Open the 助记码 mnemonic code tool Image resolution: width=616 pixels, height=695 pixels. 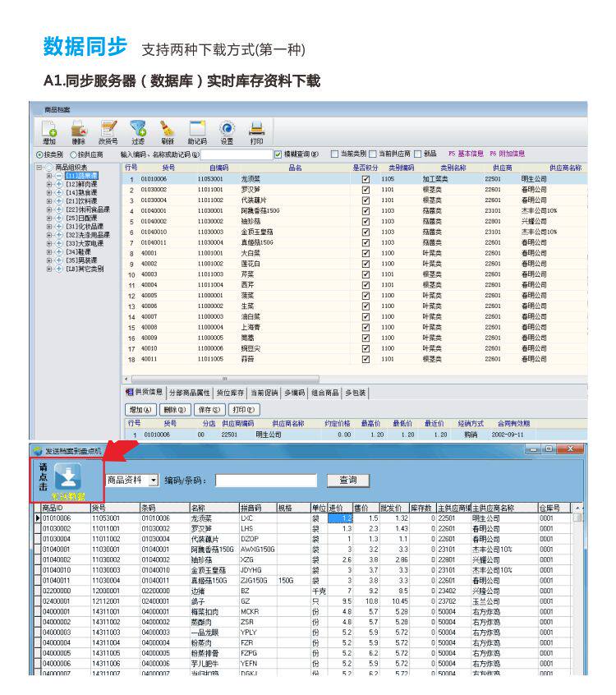[197, 132]
